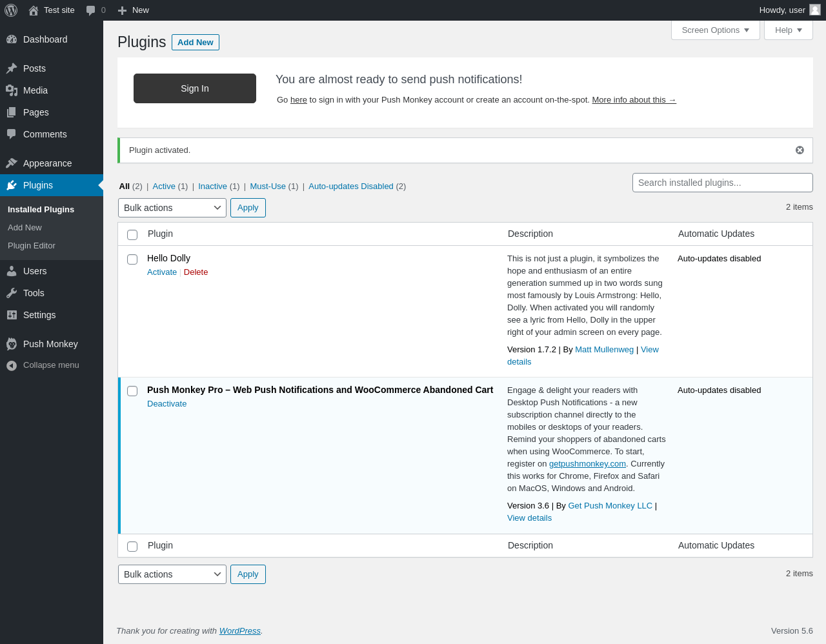View details for Hello Dolly
The width and height of the screenshot is (826, 644).
[649, 350]
